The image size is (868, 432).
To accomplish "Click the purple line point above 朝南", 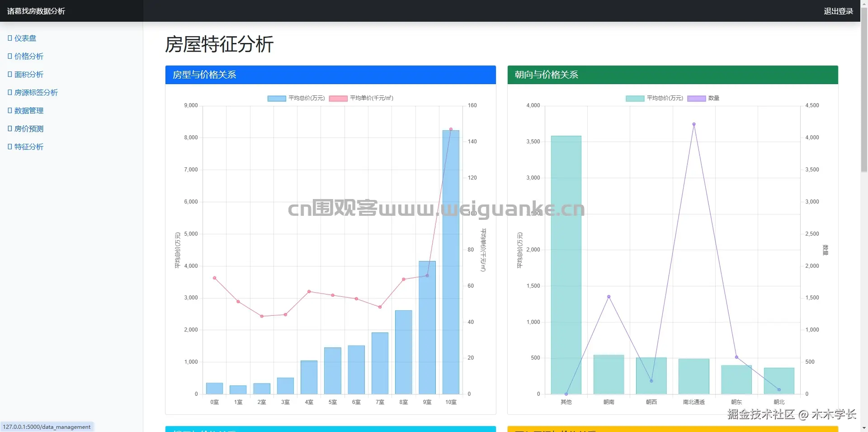I will click(x=609, y=297).
